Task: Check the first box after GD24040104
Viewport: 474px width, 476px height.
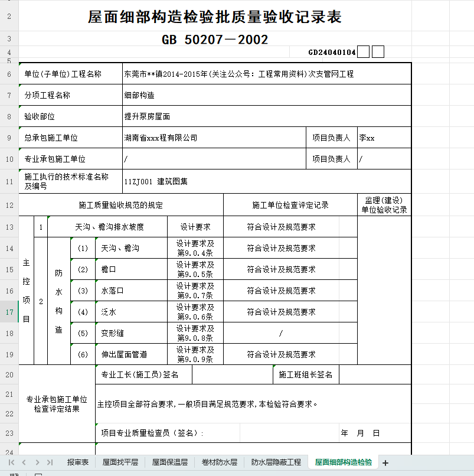Action: (x=364, y=52)
